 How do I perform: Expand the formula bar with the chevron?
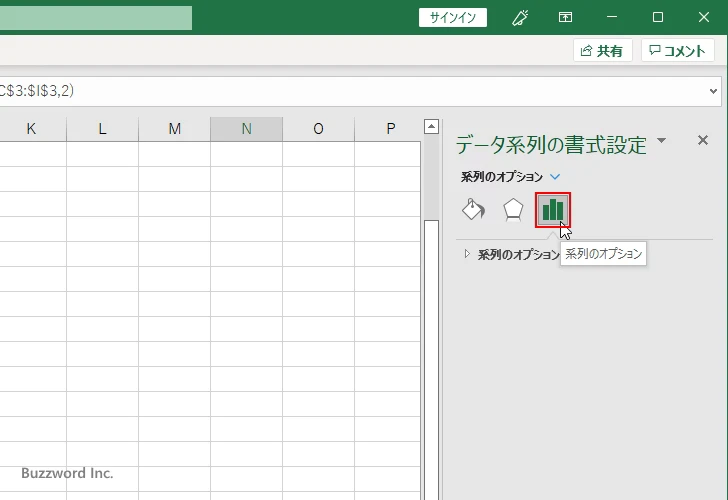[713, 91]
